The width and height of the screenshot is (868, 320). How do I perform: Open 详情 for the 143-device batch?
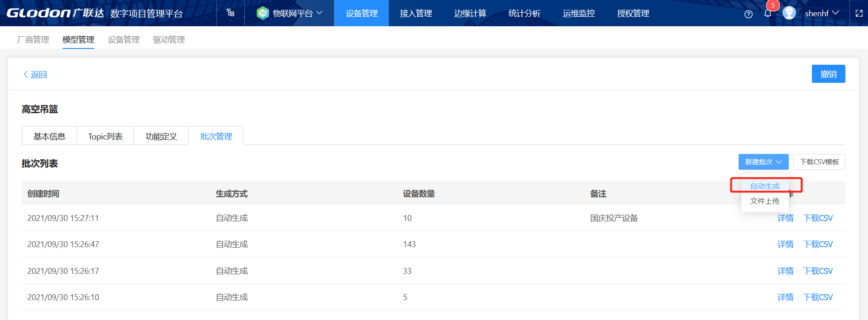pos(785,244)
